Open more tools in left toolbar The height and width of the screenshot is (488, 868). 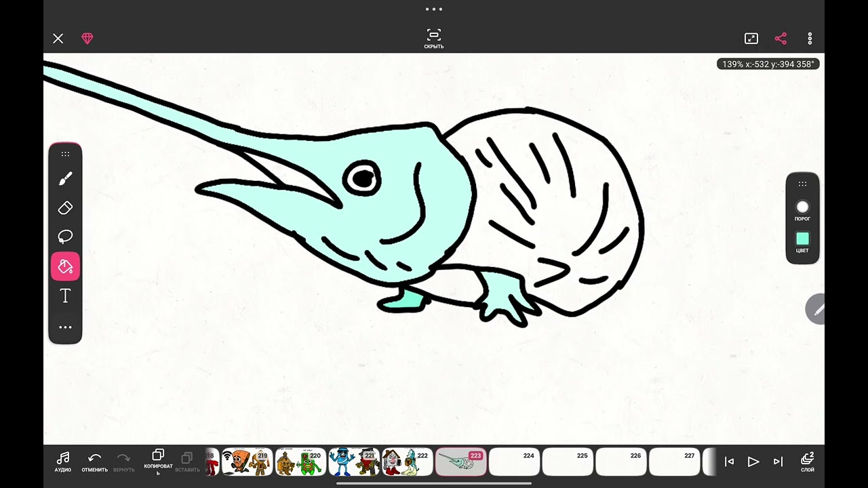click(x=65, y=327)
